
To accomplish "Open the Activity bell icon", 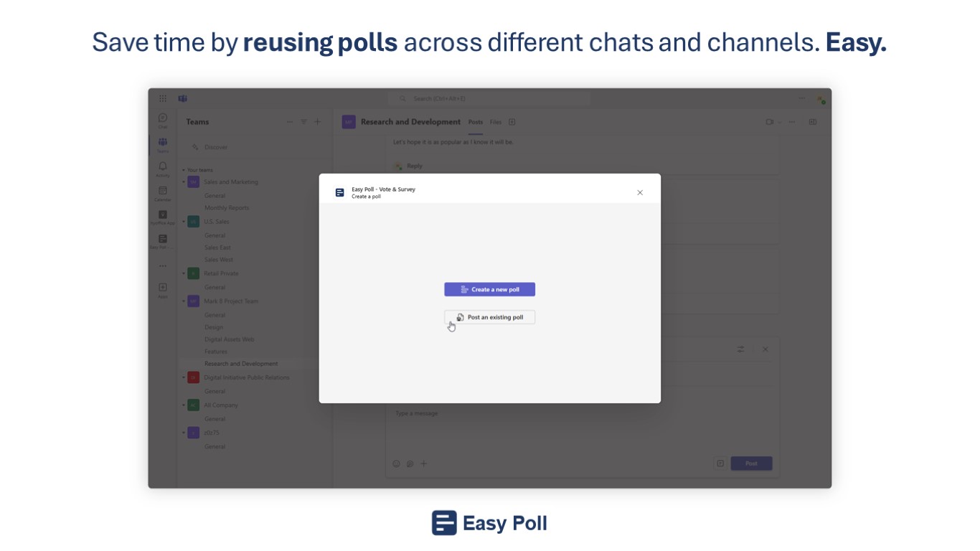I will point(163,168).
